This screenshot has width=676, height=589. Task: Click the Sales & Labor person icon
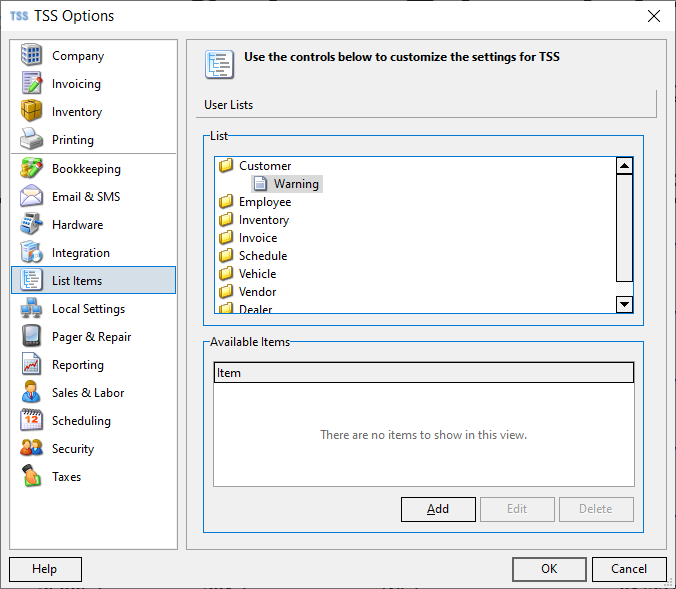click(x=31, y=392)
